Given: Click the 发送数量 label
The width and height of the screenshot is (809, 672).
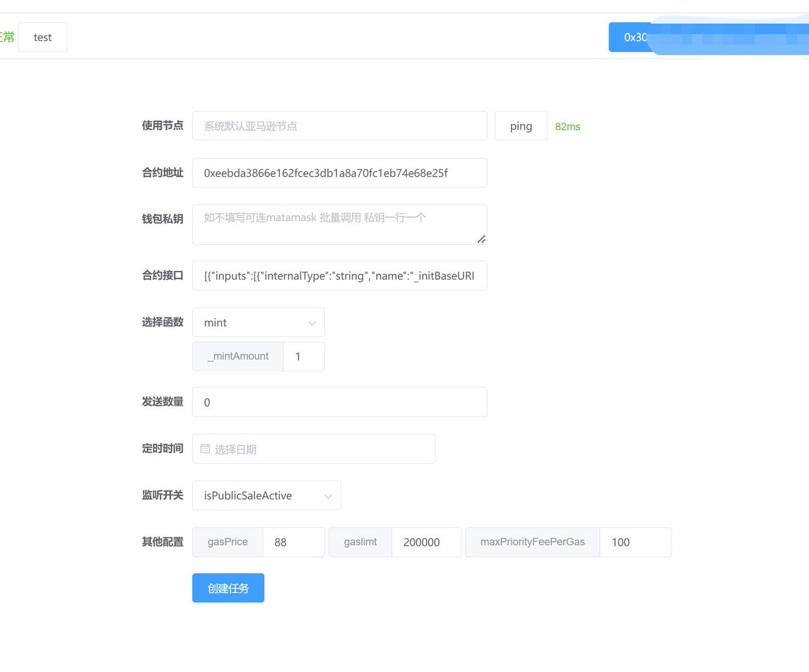Looking at the screenshot, I should coord(162,402).
